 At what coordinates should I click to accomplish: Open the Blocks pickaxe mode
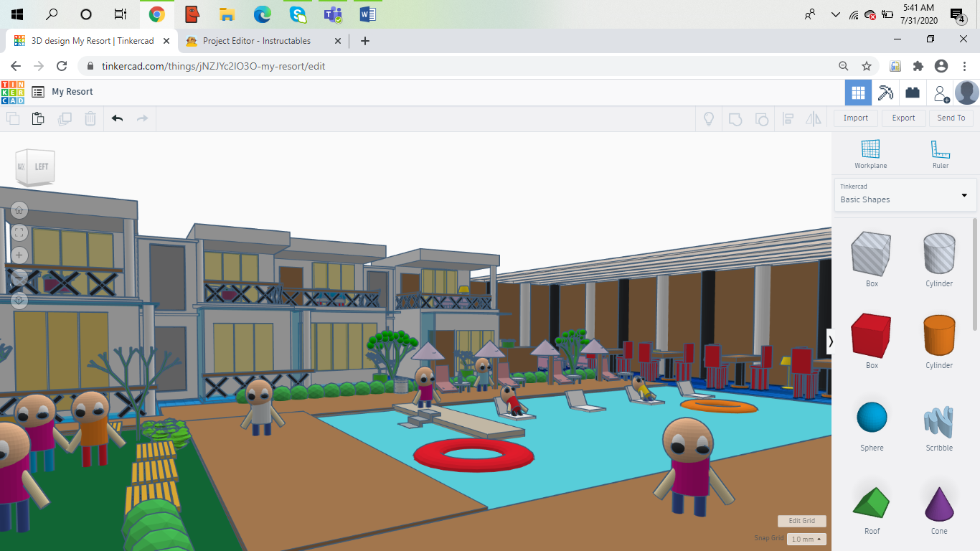click(x=885, y=93)
